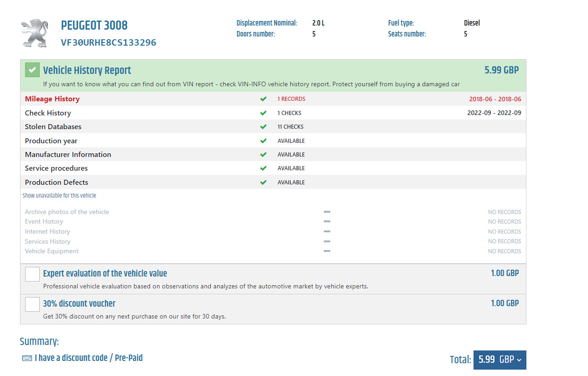Click the PEUGEOT 3008 title
This screenshot has height=376, width=588.
pyautogui.click(x=94, y=25)
